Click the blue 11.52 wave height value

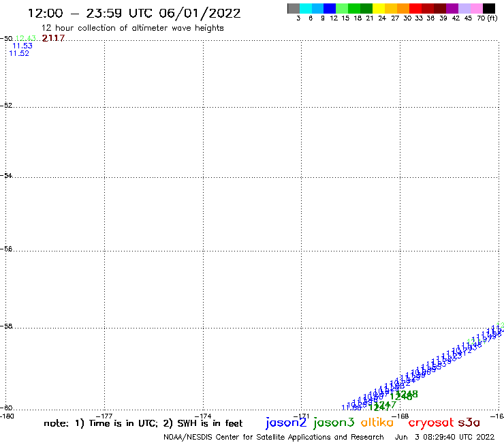pos(19,53)
